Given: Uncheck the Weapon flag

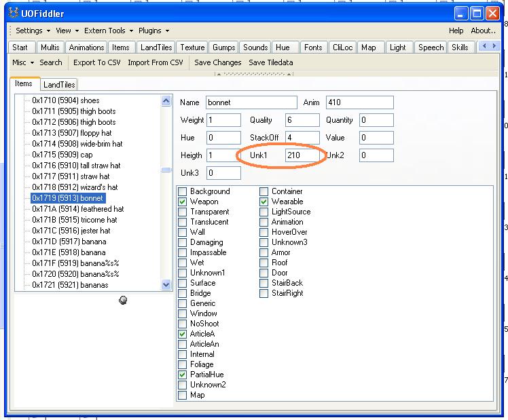Looking at the screenshot, I should coord(183,202).
